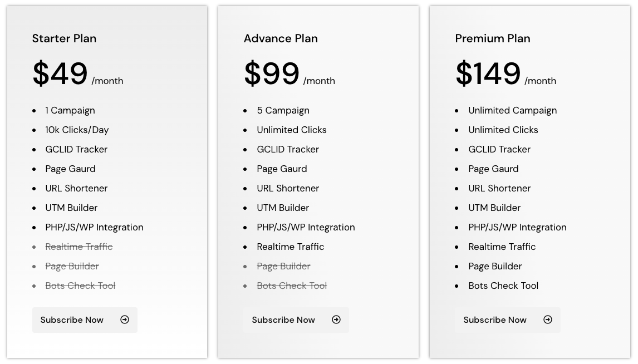This screenshot has height=364, width=638.
Task: Click the arrow icon on Advance Plan subscribe button
Action: (336, 319)
